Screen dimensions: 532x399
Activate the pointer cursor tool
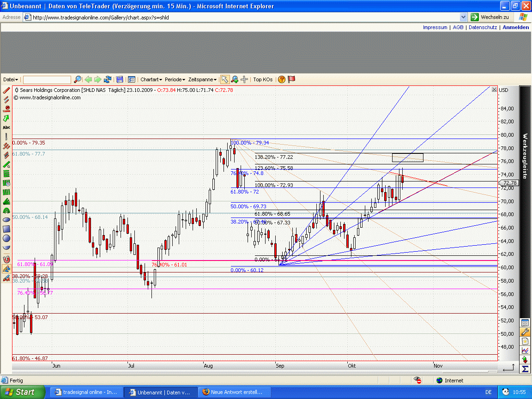point(224,79)
